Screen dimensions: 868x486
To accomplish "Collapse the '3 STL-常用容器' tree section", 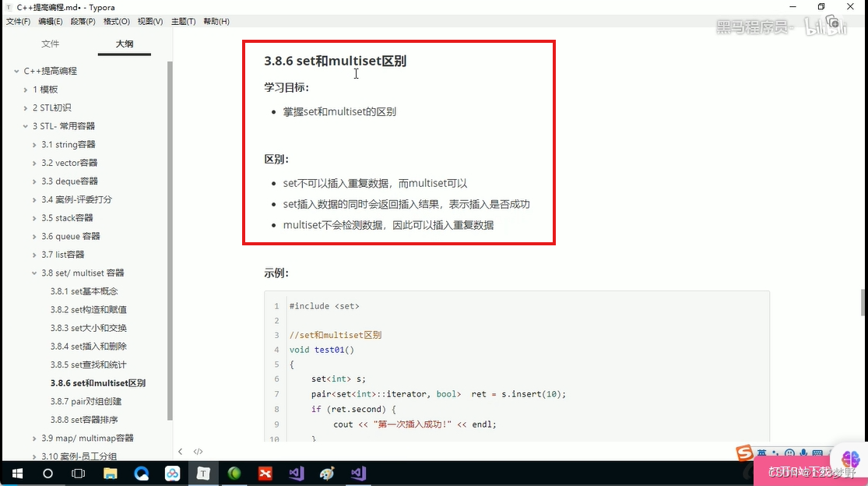I will pyautogui.click(x=25, y=125).
